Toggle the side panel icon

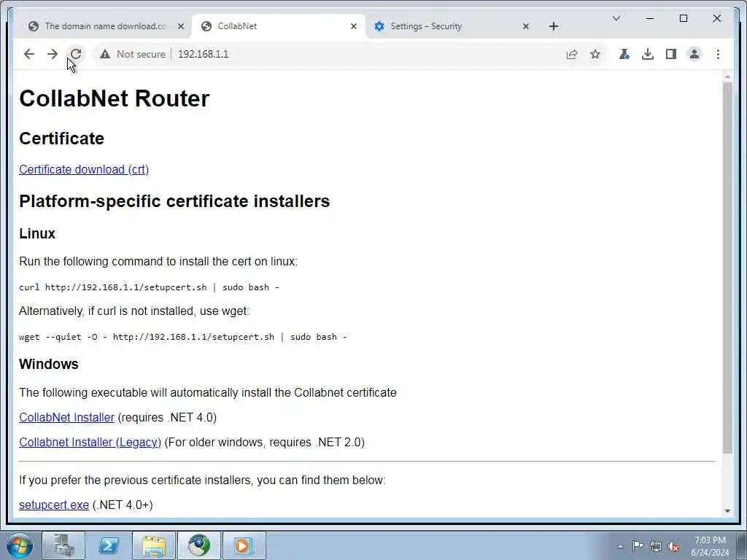pos(671,54)
